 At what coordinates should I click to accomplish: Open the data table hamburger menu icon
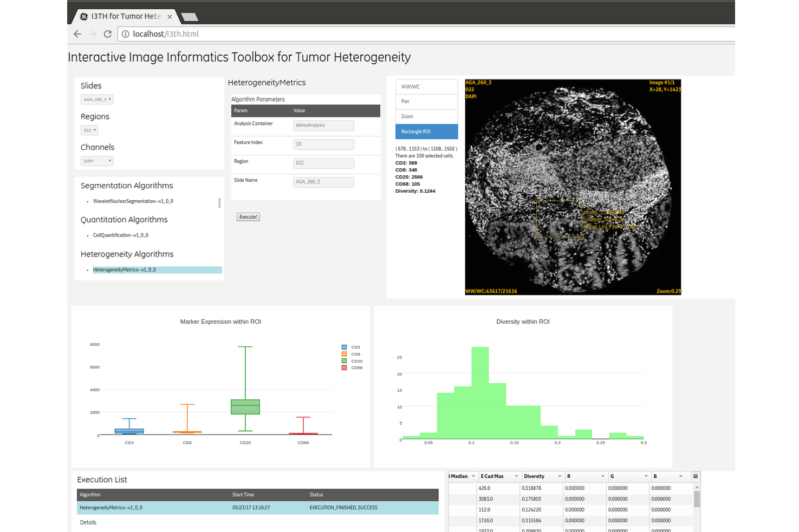696,476
